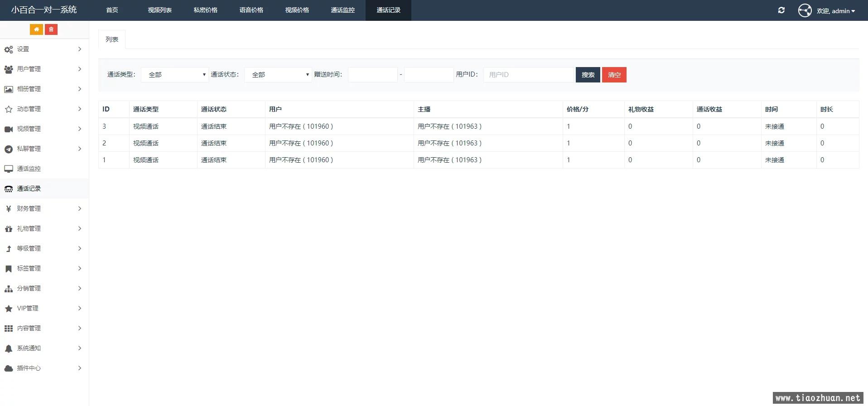Click the grid icon beside 内容管理
868x406 pixels.
[x=9, y=329]
